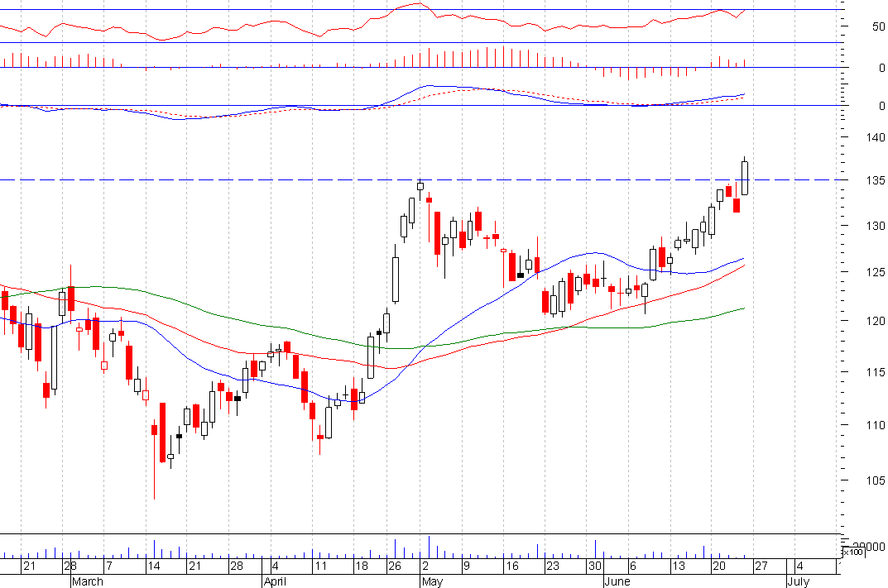
Task: Click the 50 label on the oscillator scale
Action: pyautogui.click(x=879, y=26)
